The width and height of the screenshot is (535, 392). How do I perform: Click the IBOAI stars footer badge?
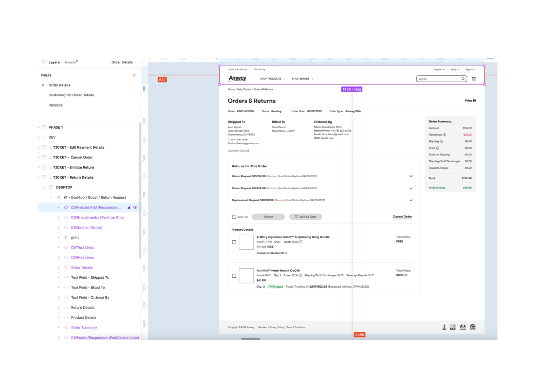click(x=463, y=327)
